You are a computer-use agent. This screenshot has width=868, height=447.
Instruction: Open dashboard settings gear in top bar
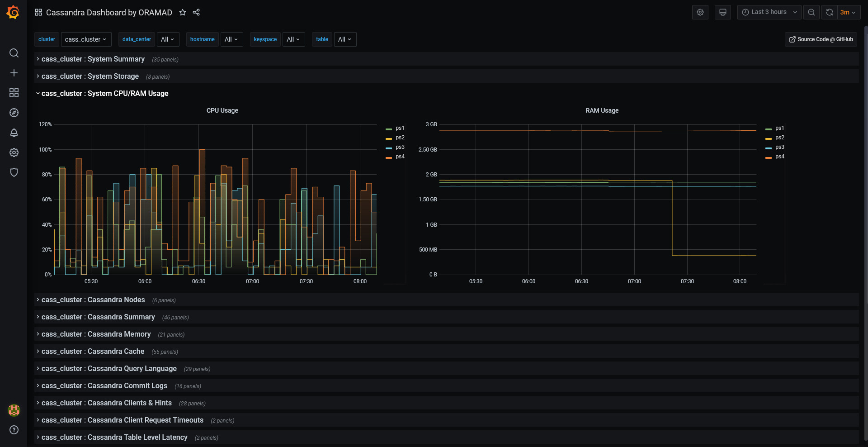pyautogui.click(x=700, y=12)
